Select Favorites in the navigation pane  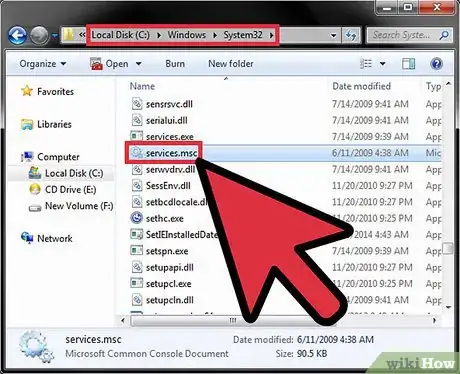click(55, 91)
